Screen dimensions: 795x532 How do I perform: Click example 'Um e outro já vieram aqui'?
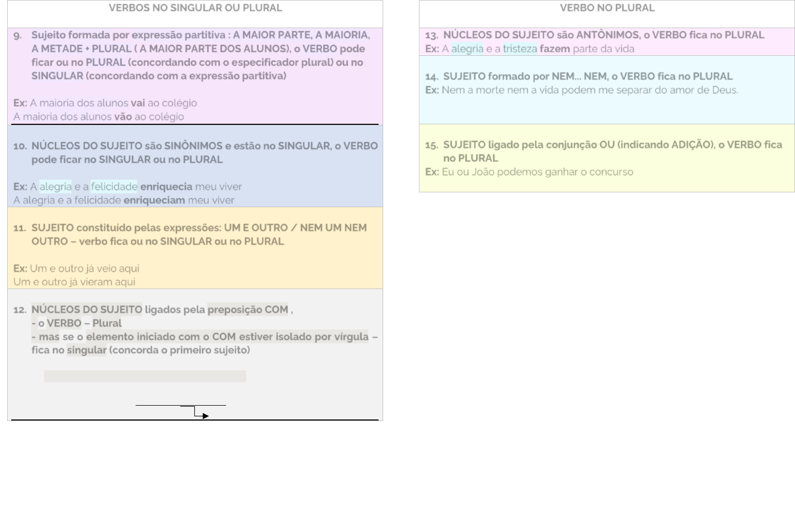tap(74, 282)
